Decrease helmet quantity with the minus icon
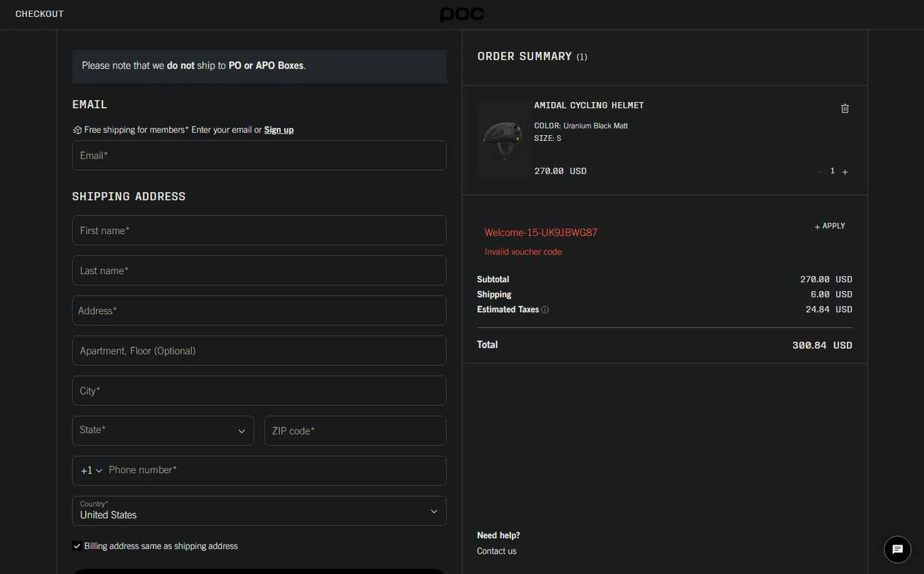Image resolution: width=924 pixels, height=574 pixels. [819, 172]
